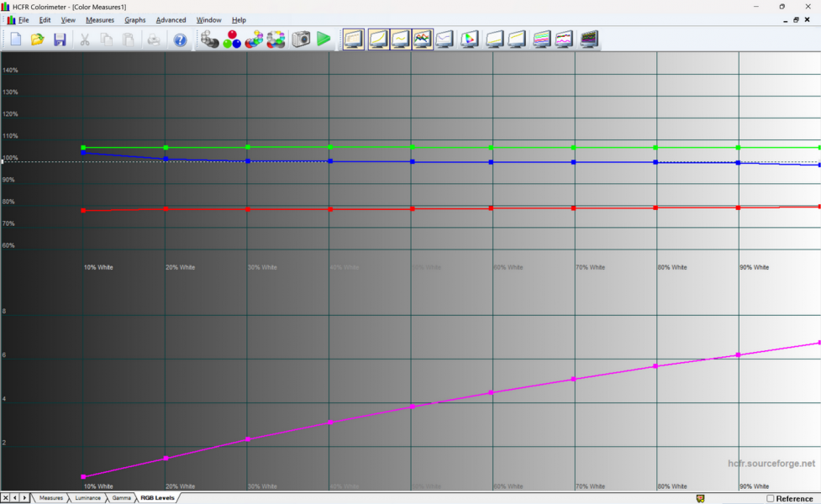Open the Advanced menu
This screenshot has width=821, height=504.
[171, 20]
